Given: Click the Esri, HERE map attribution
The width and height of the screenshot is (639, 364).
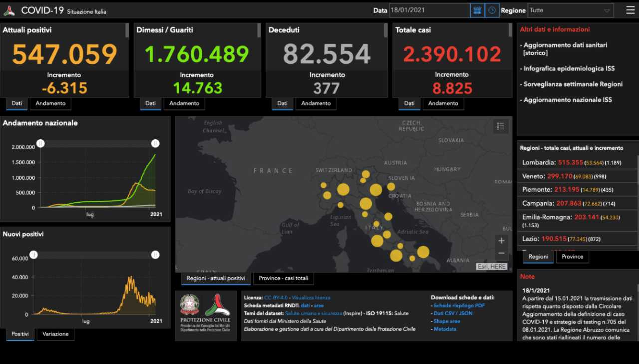Looking at the screenshot, I should 491,267.
